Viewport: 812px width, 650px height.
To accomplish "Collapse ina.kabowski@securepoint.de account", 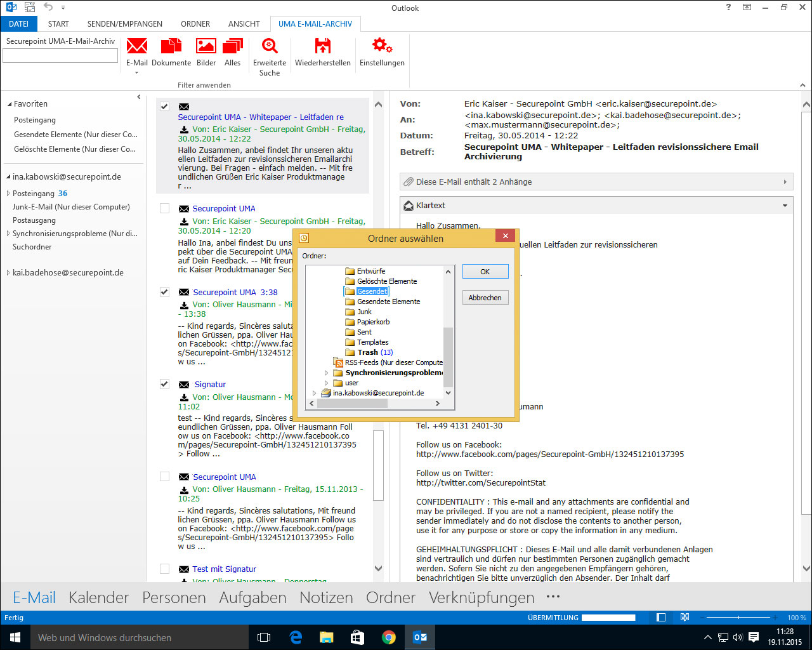I will click(9, 177).
